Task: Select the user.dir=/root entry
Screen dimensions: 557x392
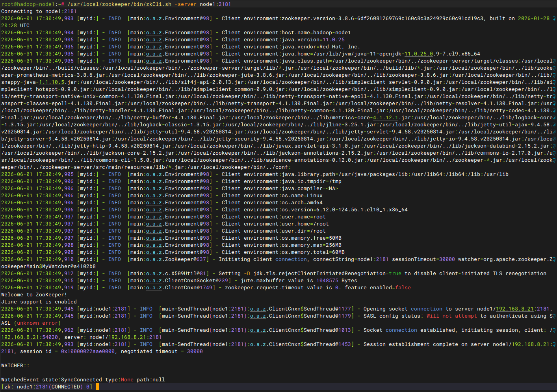Action: click(x=304, y=231)
